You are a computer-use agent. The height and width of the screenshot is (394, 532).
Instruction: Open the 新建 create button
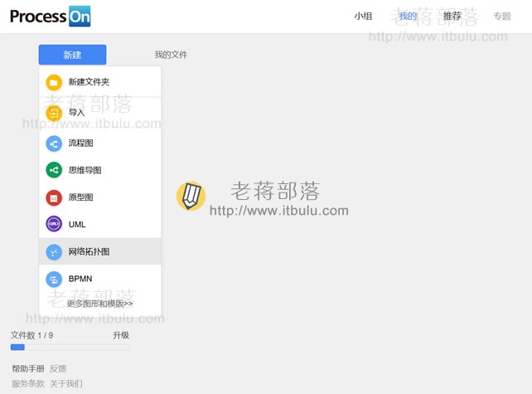click(x=72, y=55)
